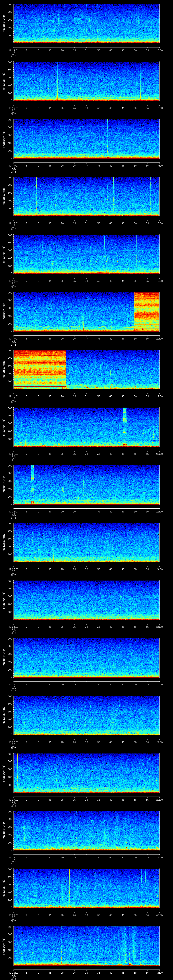The image size is (173, 980).
Task: Click the 19:16:00 start time label
Action: tap(13, 166)
